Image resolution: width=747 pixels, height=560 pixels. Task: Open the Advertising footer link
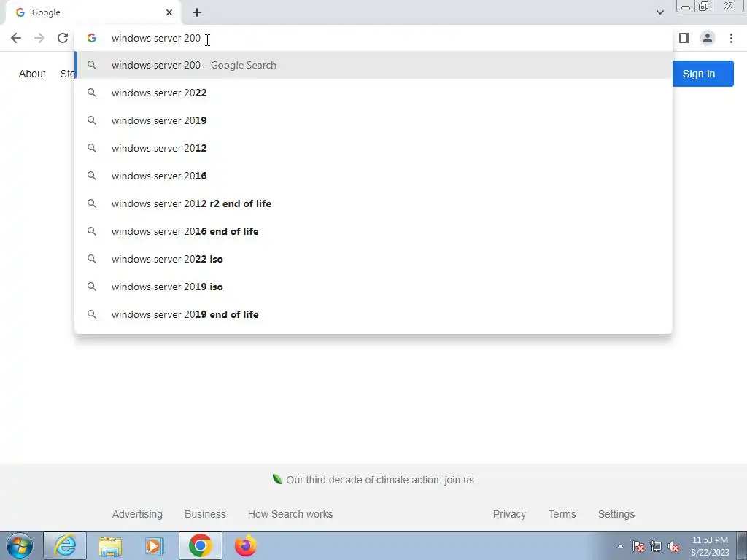point(137,514)
